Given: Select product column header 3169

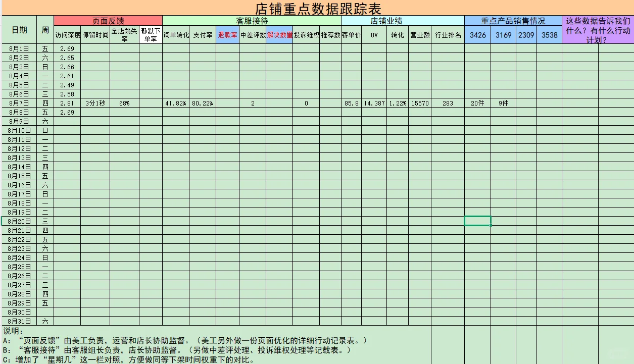Looking at the screenshot, I should [x=503, y=35].
